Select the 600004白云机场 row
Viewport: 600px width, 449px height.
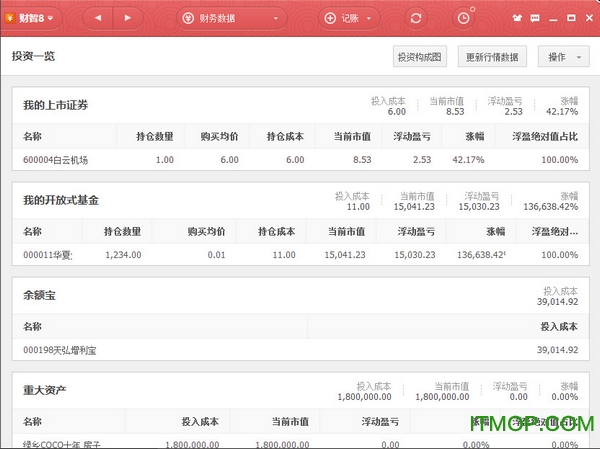click(x=301, y=160)
